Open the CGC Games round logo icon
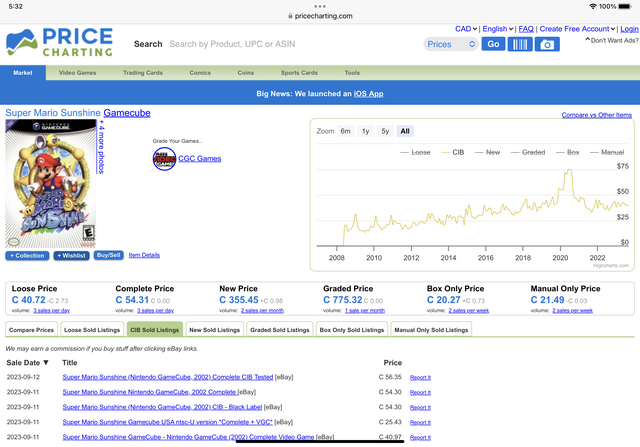Image resolution: width=640 pixels, height=447 pixels. 164,159
